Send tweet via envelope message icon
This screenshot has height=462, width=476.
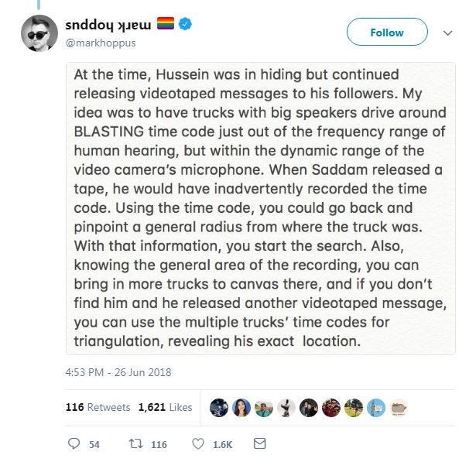[x=259, y=443]
